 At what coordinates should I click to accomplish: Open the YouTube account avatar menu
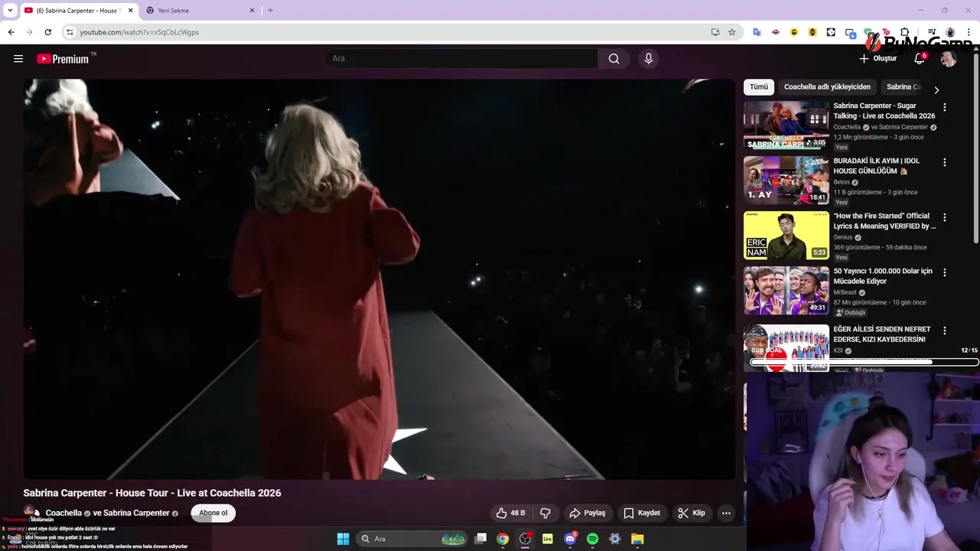(949, 58)
